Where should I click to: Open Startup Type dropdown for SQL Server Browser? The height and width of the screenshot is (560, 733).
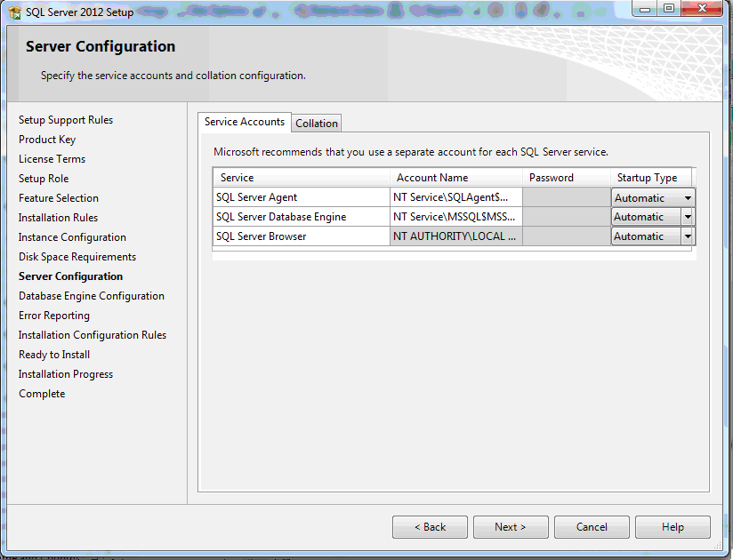(x=688, y=236)
